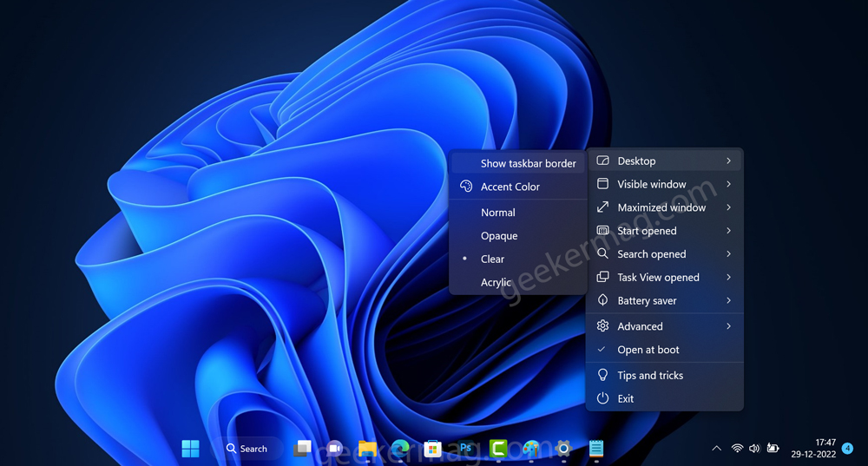Open the Chat app on the taskbar
868x466 pixels.
(334, 449)
